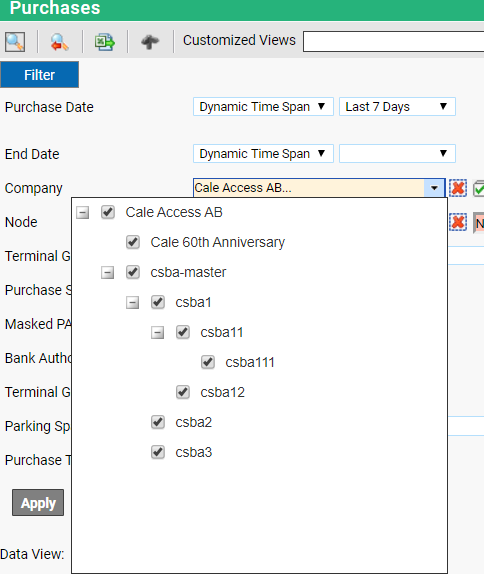This screenshot has width=484, height=574.
Task: Open the empty End Date range dropdown
Action: pos(397,153)
